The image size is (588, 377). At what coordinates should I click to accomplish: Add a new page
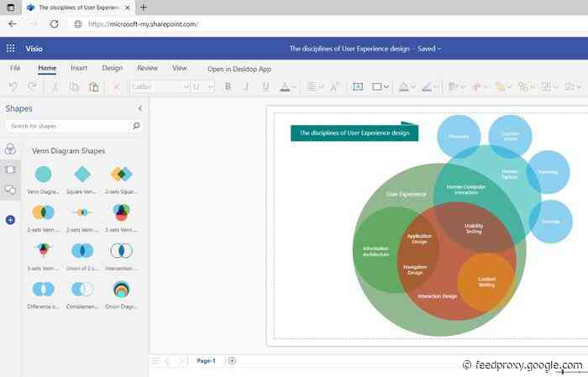[232, 361]
